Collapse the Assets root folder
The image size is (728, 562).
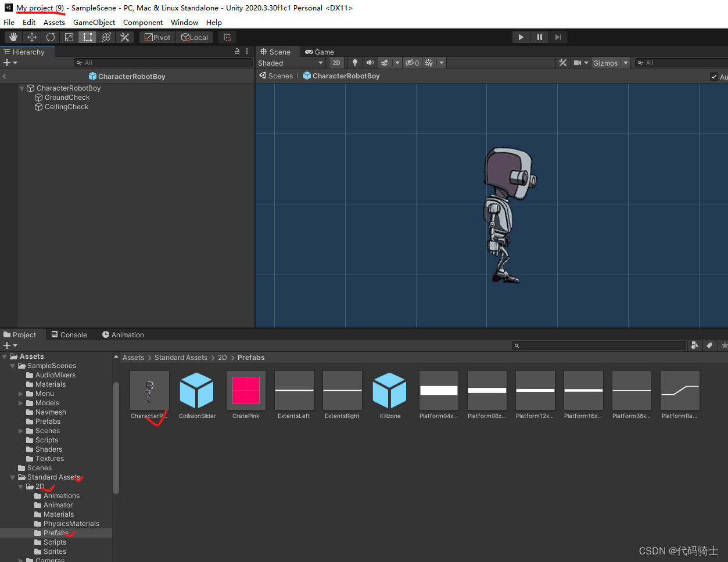(x=5, y=356)
